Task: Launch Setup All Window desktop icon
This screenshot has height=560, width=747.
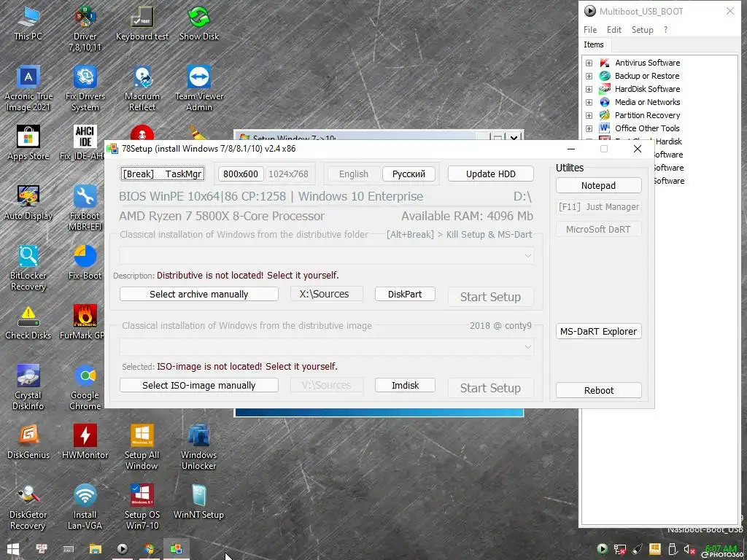Action: click(142, 448)
